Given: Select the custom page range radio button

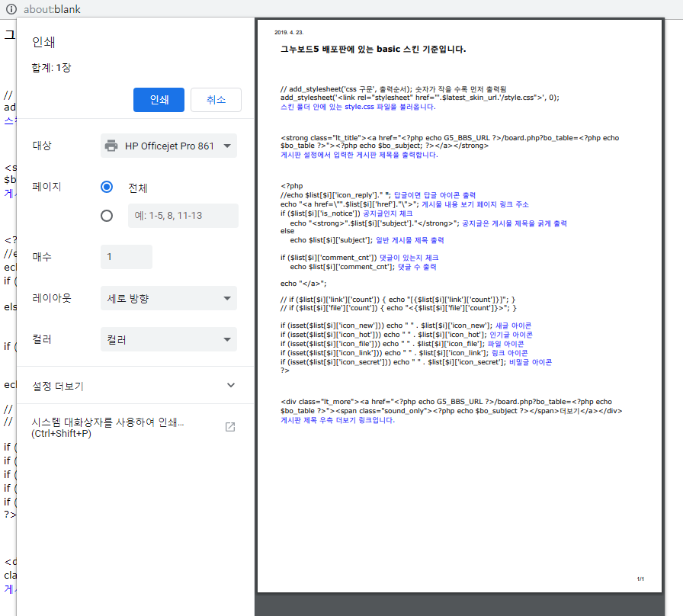Looking at the screenshot, I should pyautogui.click(x=107, y=216).
